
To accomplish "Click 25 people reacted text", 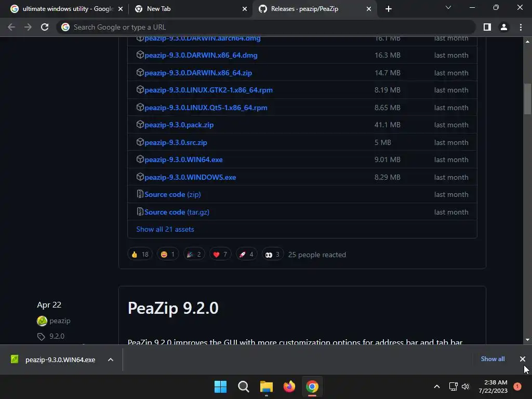I will tap(317, 255).
